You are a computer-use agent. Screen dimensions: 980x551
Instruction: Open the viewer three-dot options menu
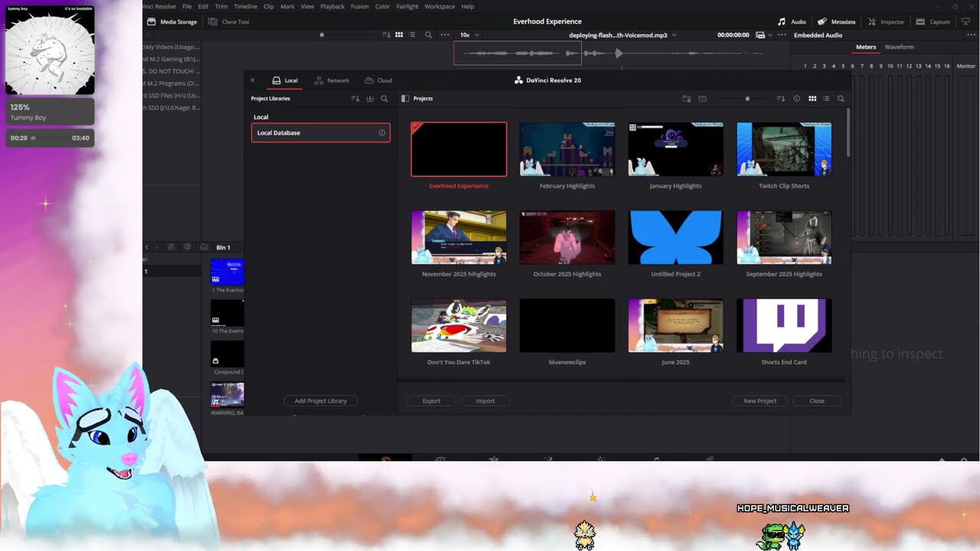click(x=782, y=35)
